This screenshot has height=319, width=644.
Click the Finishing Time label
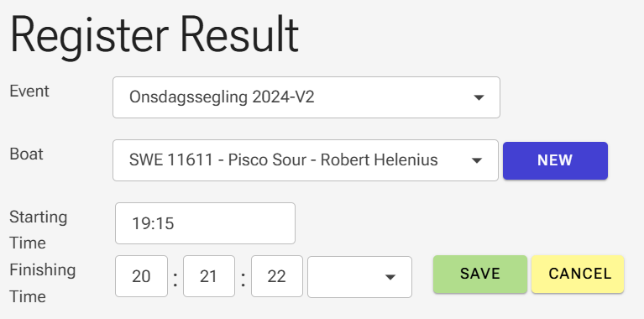(x=42, y=283)
